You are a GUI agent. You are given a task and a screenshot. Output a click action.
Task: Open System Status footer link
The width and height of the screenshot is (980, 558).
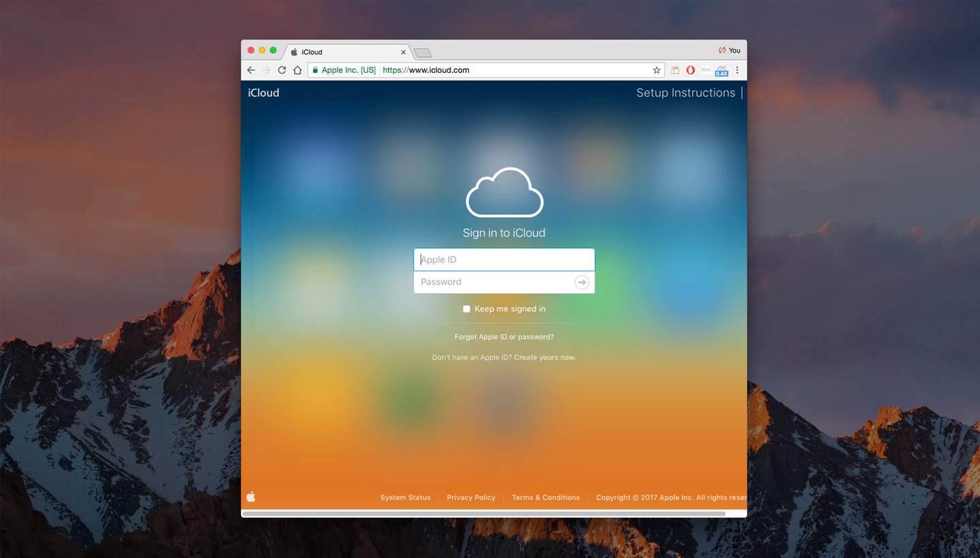pyautogui.click(x=406, y=497)
